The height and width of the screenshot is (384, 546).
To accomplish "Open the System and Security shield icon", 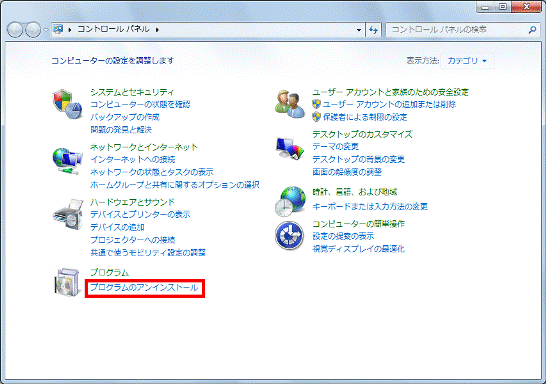I will pyautogui.click(x=68, y=104).
